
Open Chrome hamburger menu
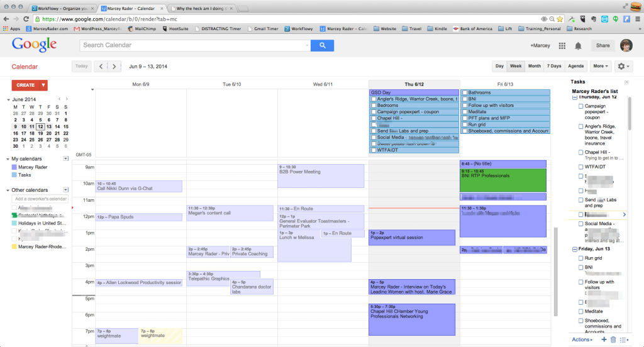tap(638, 19)
